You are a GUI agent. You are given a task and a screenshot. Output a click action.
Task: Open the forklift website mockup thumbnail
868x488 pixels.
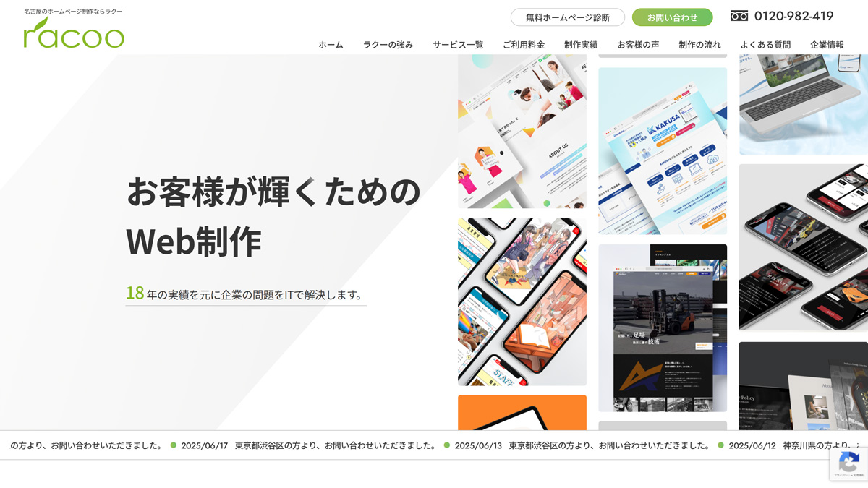[663, 328]
